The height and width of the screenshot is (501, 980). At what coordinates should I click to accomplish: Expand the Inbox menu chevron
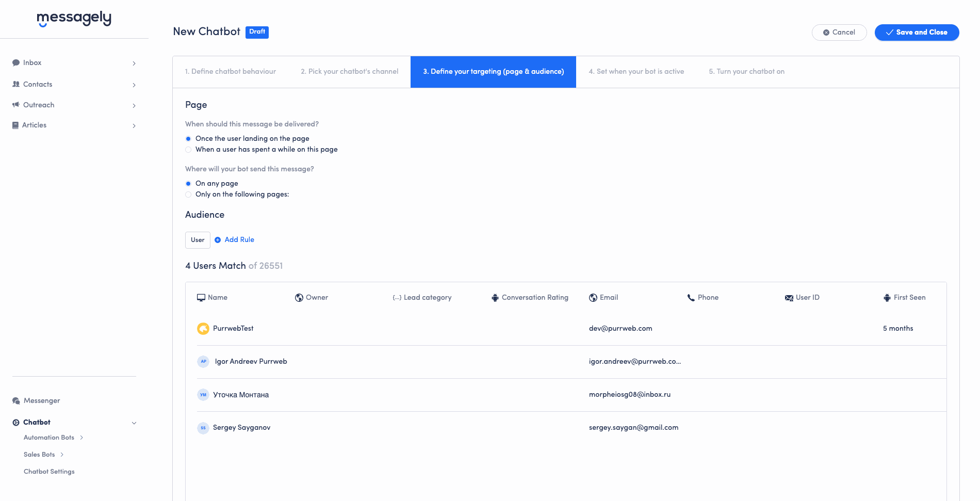[x=134, y=63]
